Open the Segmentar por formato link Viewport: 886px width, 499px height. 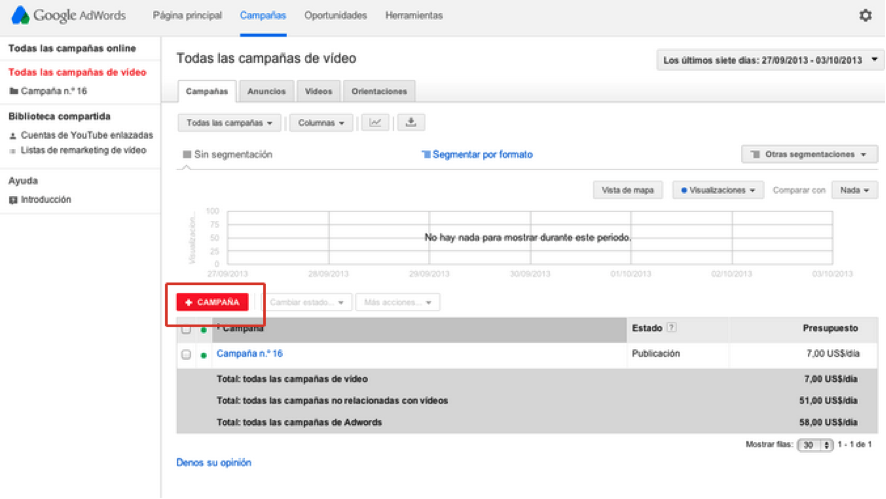[477, 155]
